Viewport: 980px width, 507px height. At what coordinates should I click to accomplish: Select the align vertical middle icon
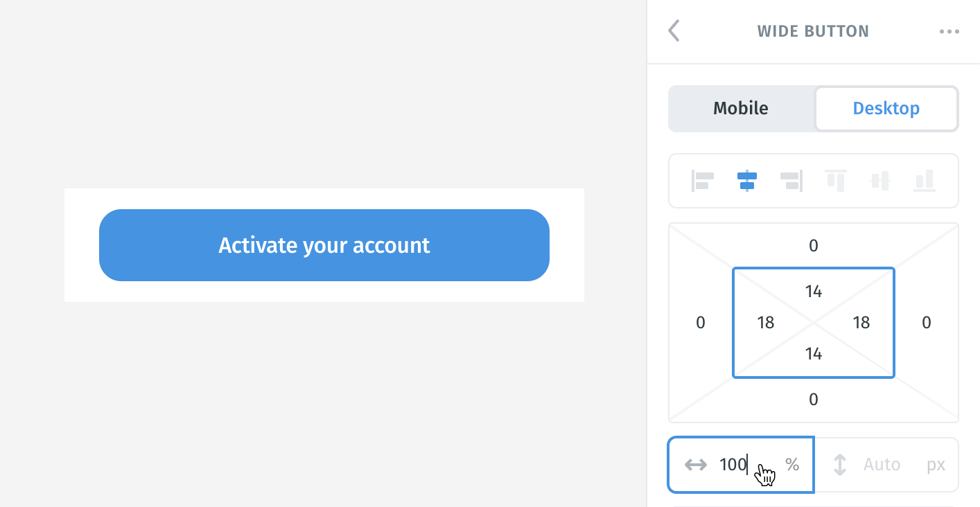880,181
